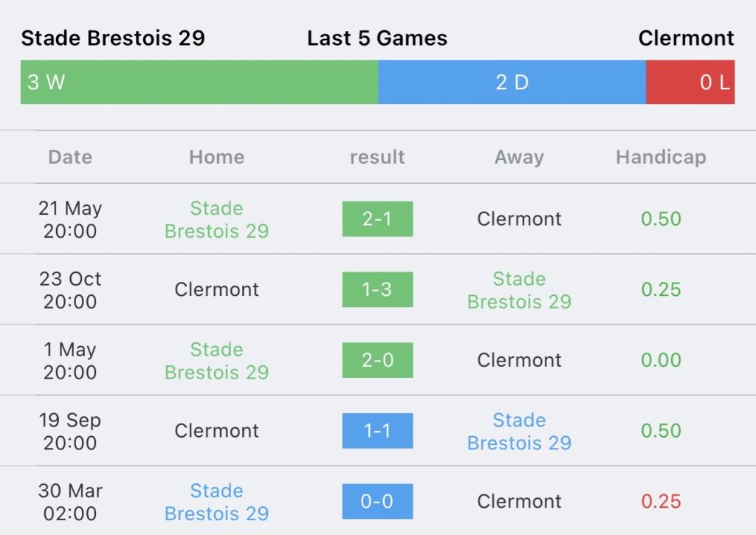
Task: Open Stade Brestois 29 in 21 May row
Action: pos(216,220)
